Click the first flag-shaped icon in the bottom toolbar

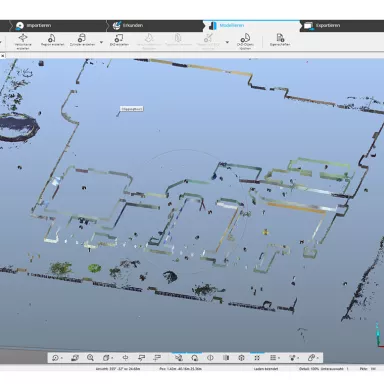pyautogui.click(x=142, y=358)
